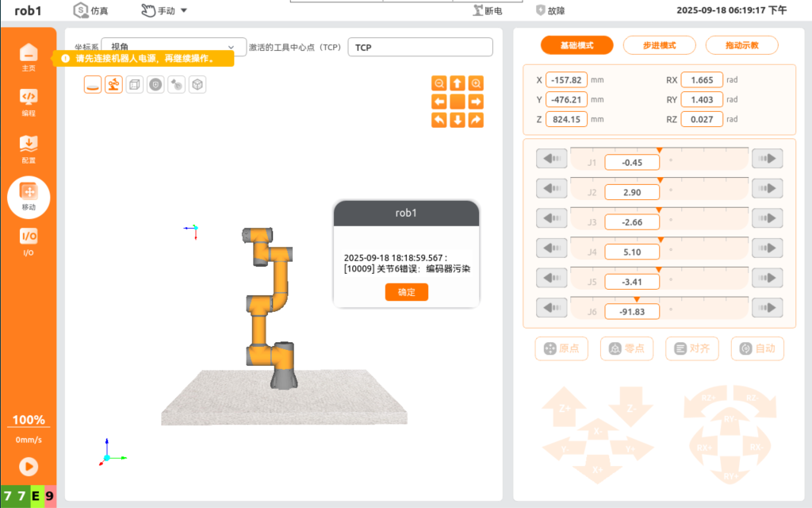The image size is (812, 508).
Task: Open the 配置 configuration page icon
Action: 29,146
